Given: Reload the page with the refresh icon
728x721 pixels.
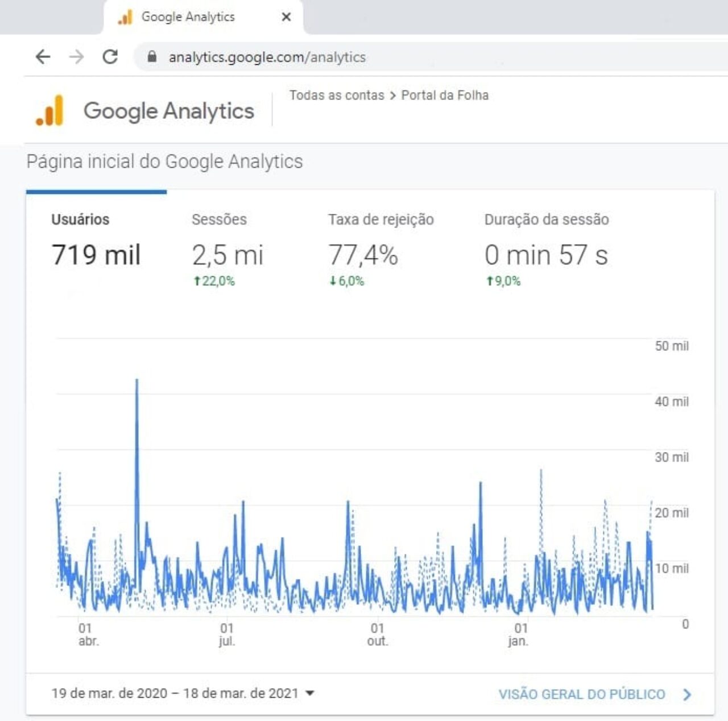Looking at the screenshot, I should 110,56.
